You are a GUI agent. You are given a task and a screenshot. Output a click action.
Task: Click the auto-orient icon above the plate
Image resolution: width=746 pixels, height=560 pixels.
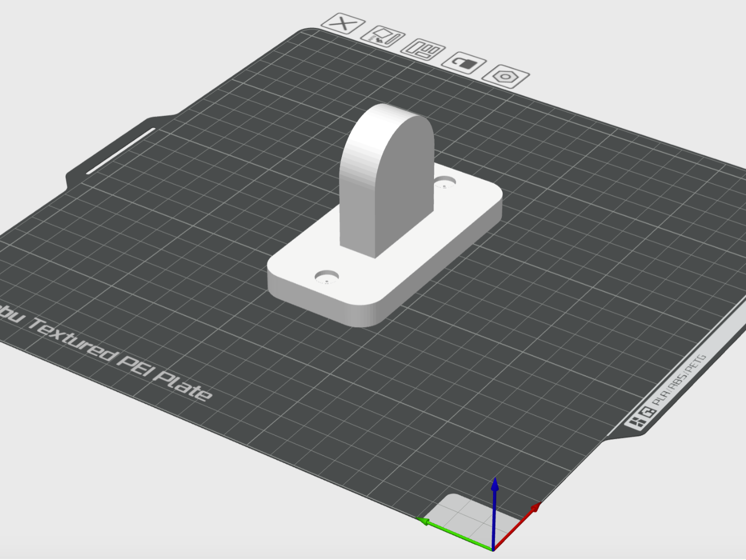click(x=383, y=37)
